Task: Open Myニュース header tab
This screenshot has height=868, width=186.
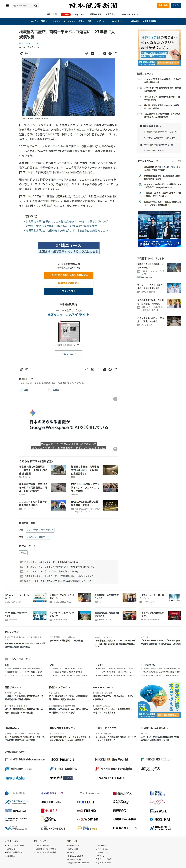Action: (x=80, y=14)
